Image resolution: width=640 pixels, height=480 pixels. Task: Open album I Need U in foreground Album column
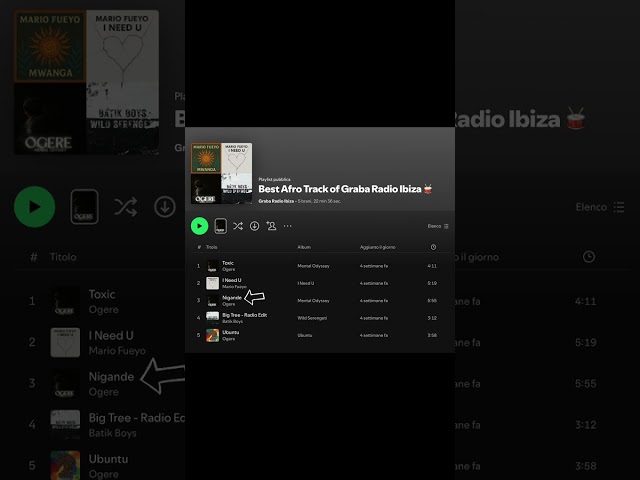pyautogui.click(x=306, y=283)
